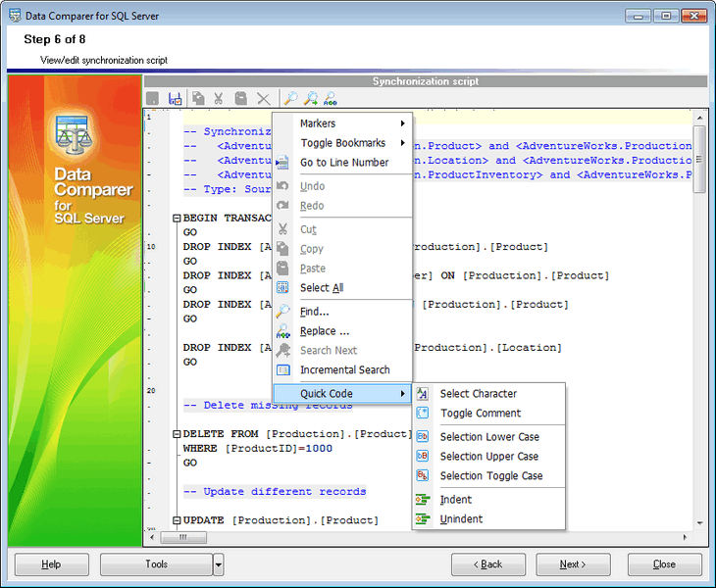Click the Replace toolbar icon
The image size is (716, 588).
click(x=331, y=98)
